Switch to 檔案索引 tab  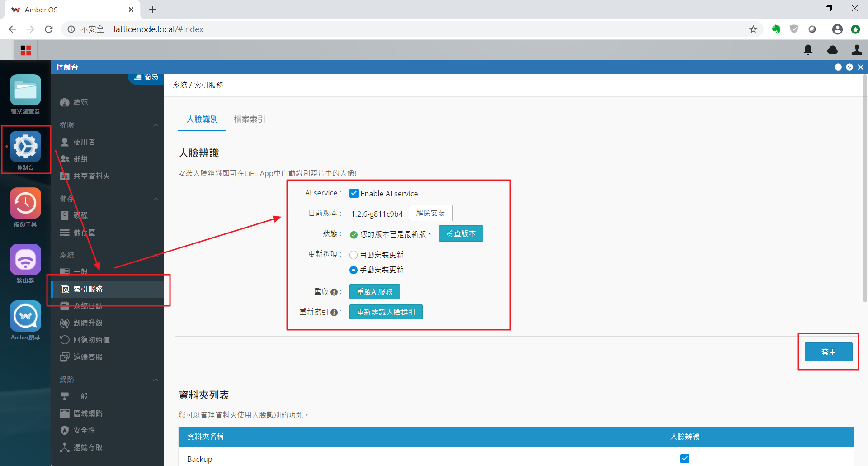[x=250, y=119]
